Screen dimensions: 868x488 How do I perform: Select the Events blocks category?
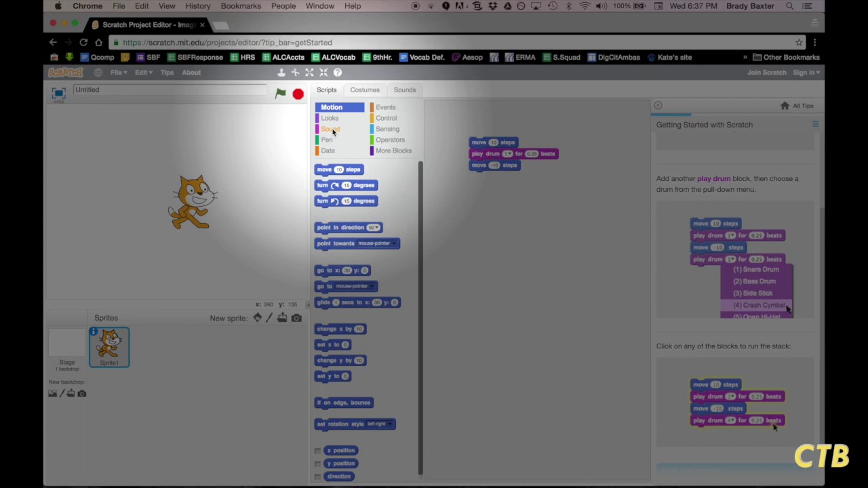tap(385, 107)
